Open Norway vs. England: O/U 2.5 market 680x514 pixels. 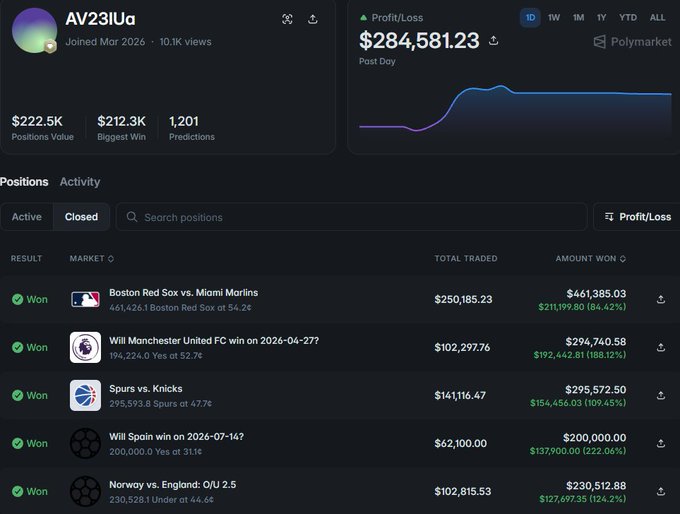pyautogui.click(x=173, y=485)
